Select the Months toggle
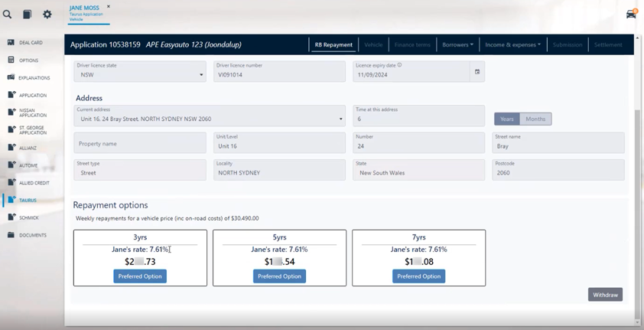The image size is (644, 330). click(535, 119)
